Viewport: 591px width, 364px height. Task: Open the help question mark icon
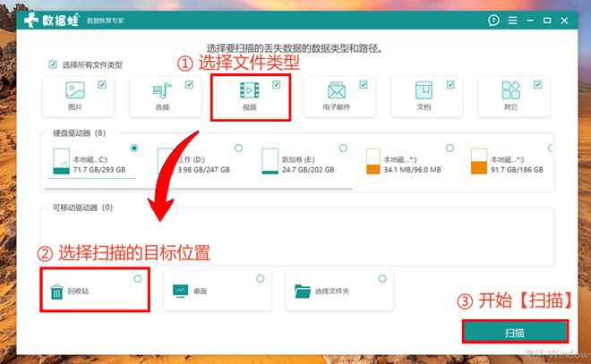coord(493,21)
